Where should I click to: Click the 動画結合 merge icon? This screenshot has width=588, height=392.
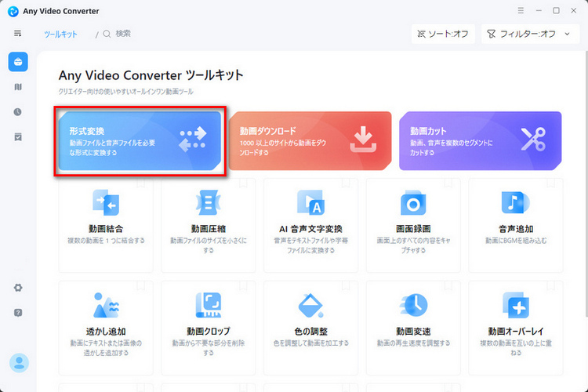106,202
